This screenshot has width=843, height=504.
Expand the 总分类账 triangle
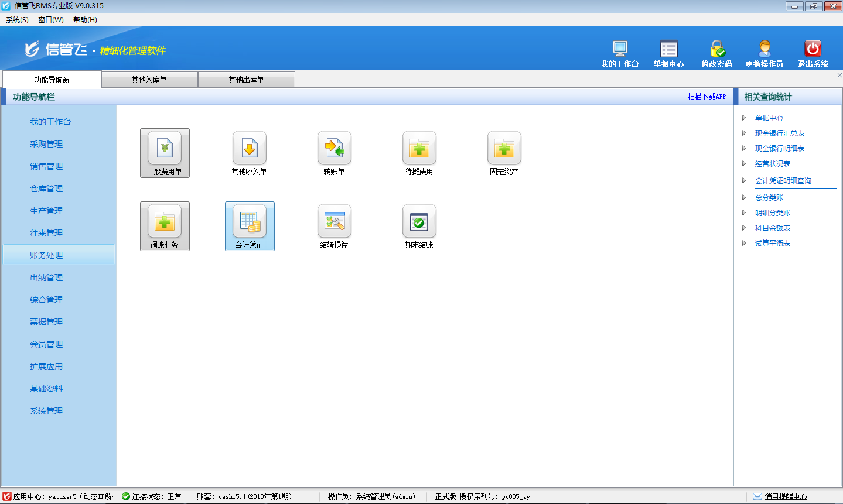[x=744, y=198]
